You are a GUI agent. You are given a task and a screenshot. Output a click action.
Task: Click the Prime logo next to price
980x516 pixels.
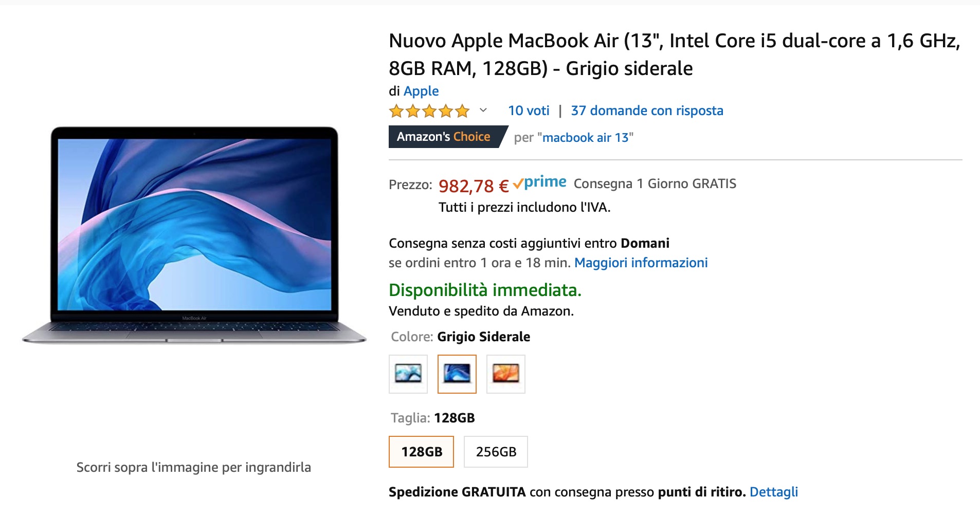pyautogui.click(x=540, y=182)
